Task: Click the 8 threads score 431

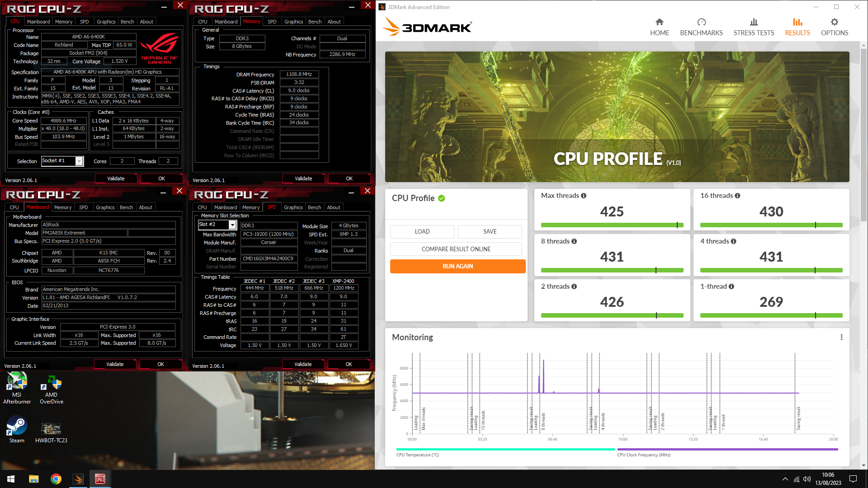Action: tap(612, 257)
